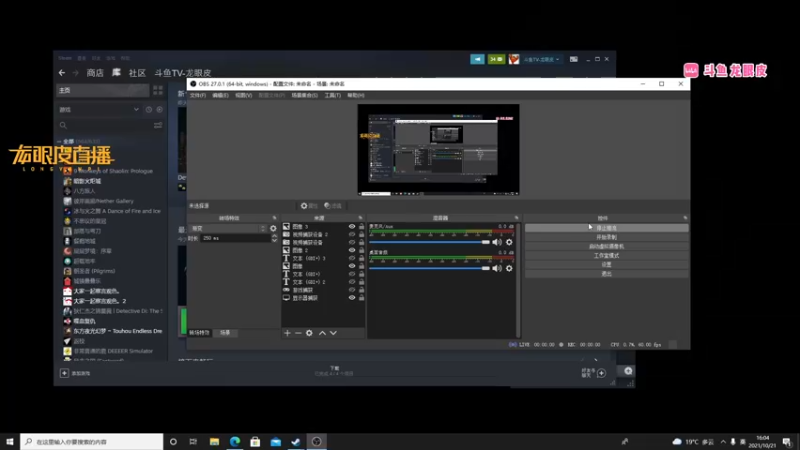Lock the 显示器捕获 source
Image resolution: width=800 pixels, height=450 pixels.
click(x=361, y=297)
